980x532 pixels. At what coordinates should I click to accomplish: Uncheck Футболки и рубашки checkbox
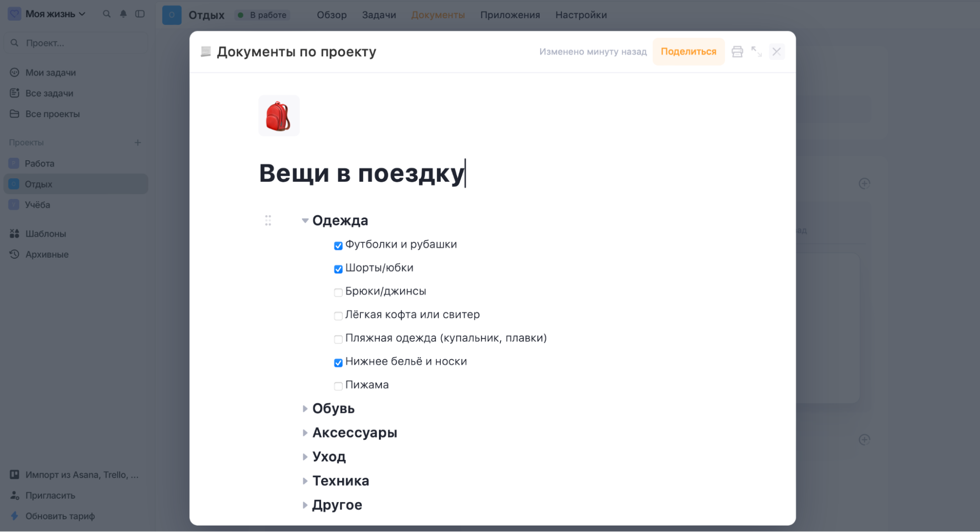coord(338,245)
